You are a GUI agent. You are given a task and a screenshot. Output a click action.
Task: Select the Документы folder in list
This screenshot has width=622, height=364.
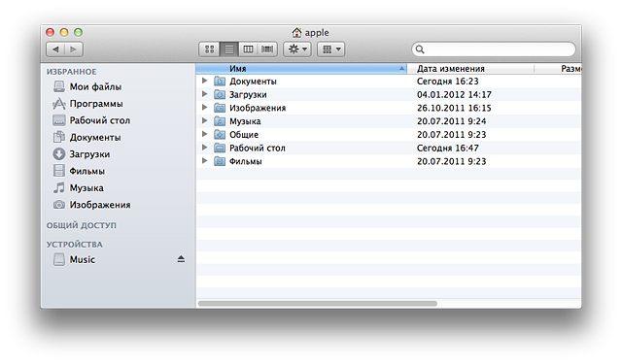pos(253,82)
